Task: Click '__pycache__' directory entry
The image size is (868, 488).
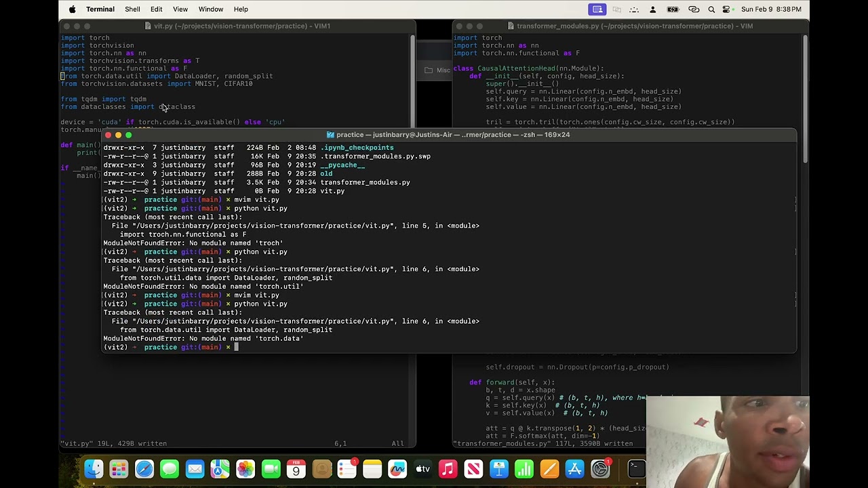Action: coord(342,165)
